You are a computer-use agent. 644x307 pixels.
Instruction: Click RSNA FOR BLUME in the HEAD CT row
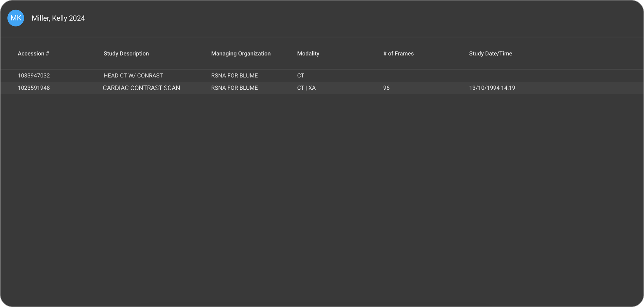click(234, 76)
